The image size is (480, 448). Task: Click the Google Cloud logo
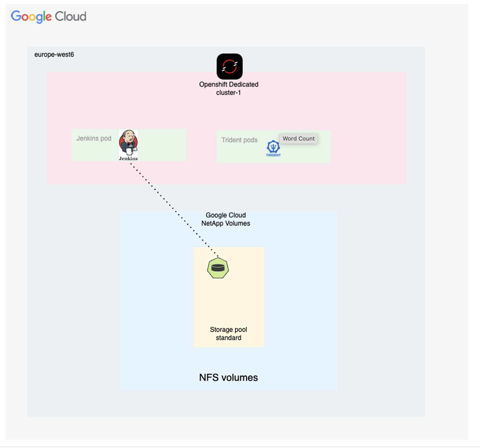(48, 17)
